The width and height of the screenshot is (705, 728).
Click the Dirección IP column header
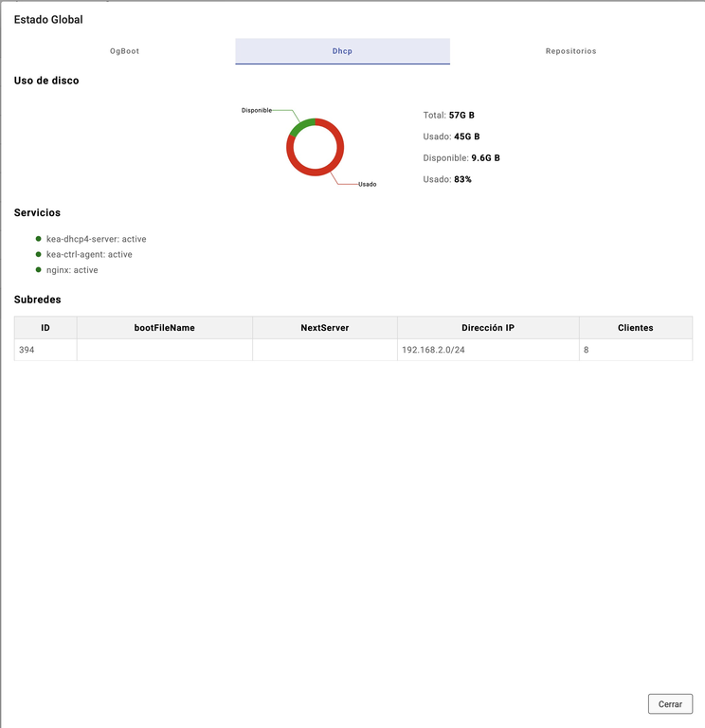coord(487,328)
